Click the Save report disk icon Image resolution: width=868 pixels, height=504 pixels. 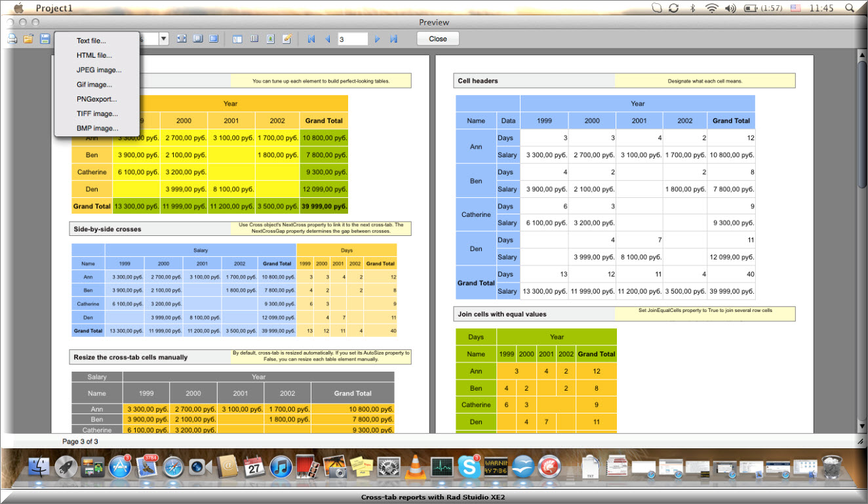tap(45, 38)
